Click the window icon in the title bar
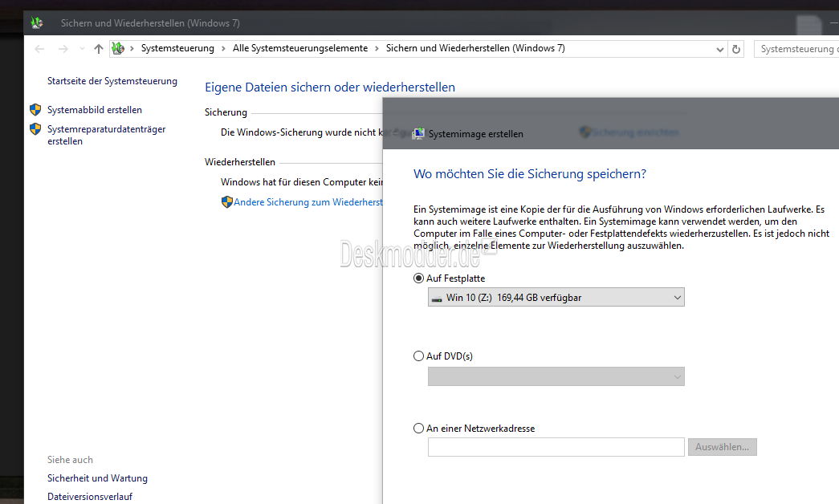This screenshot has height=504, width=839. [x=37, y=23]
